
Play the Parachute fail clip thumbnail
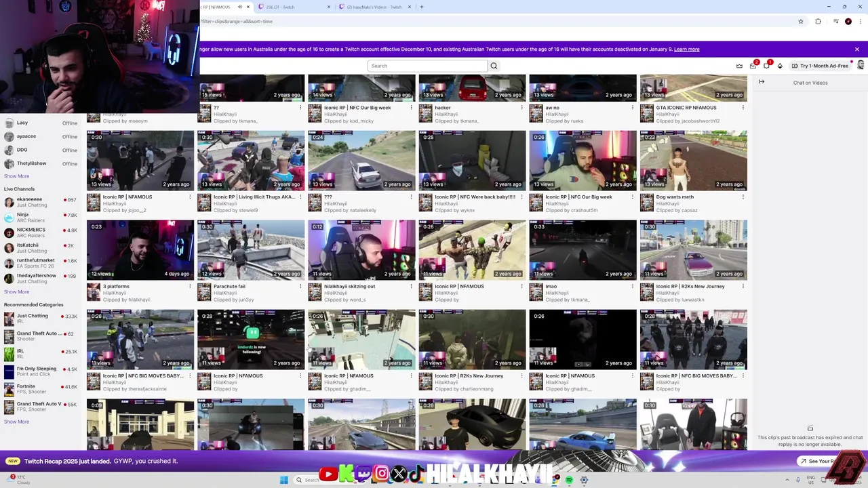pos(251,250)
